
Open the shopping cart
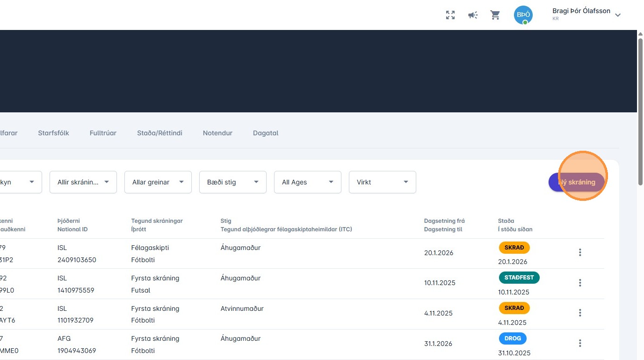(495, 15)
